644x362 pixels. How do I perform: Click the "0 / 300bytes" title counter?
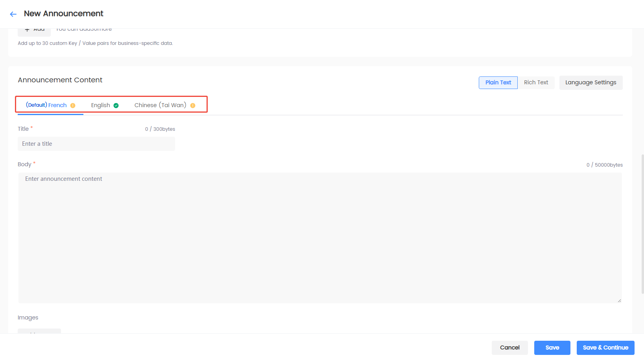pyautogui.click(x=160, y=129)
